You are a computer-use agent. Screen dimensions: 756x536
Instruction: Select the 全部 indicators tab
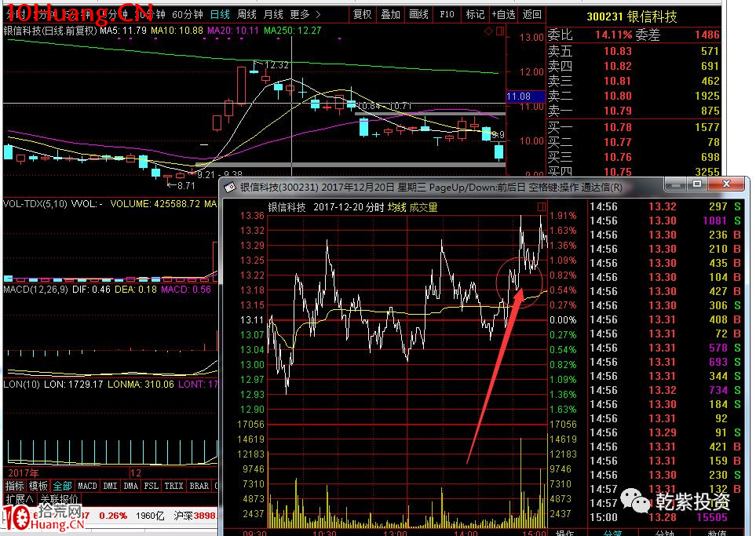(62, 486)
